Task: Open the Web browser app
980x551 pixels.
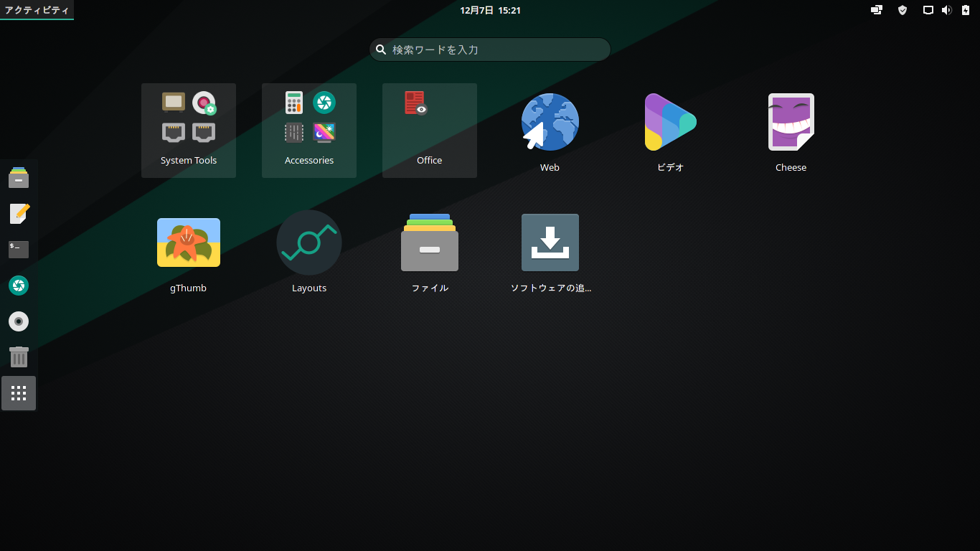Action: point(550,122)
